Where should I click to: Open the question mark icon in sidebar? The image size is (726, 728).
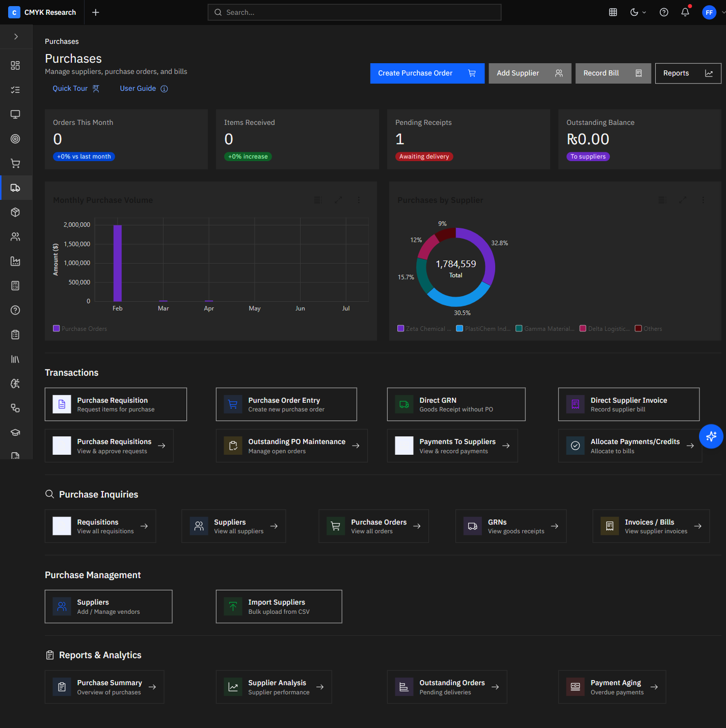[x=15, y=310]
